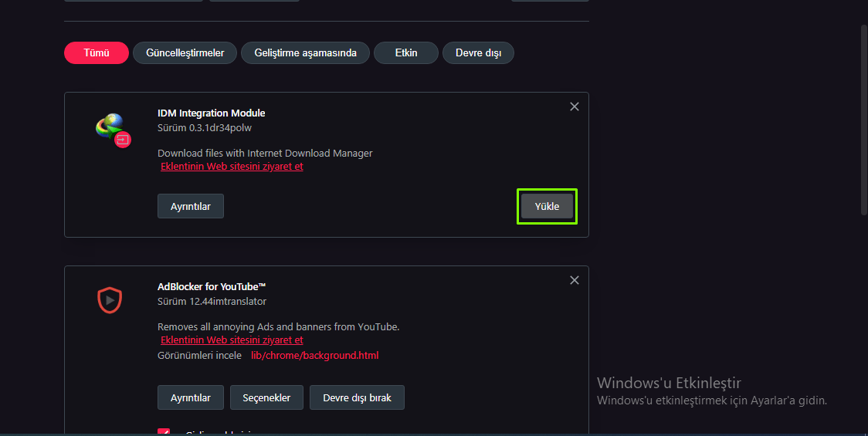Click the Görünümleri incele label
The width and height of the screenshot is (868, 436).
pyautogui.click(x=199, y=356)
